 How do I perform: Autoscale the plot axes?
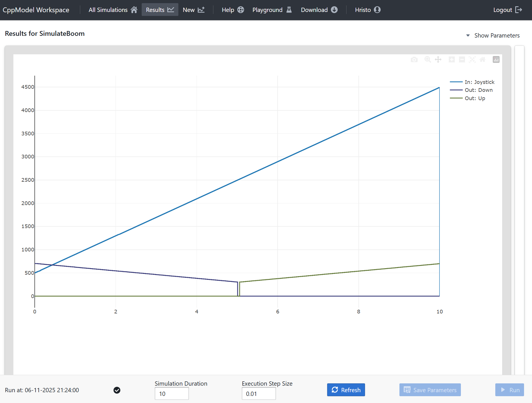pos(472,59)
